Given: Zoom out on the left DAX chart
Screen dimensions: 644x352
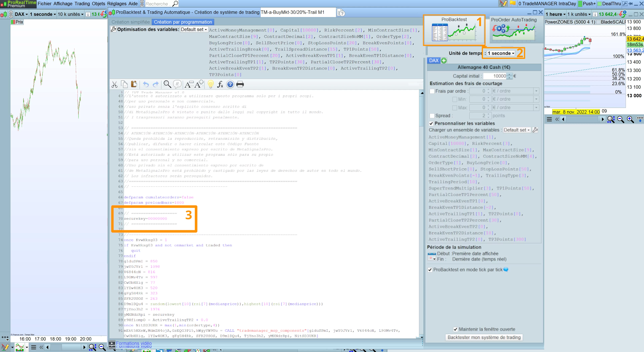Looking at the screenshot, I should coord(102,347).
